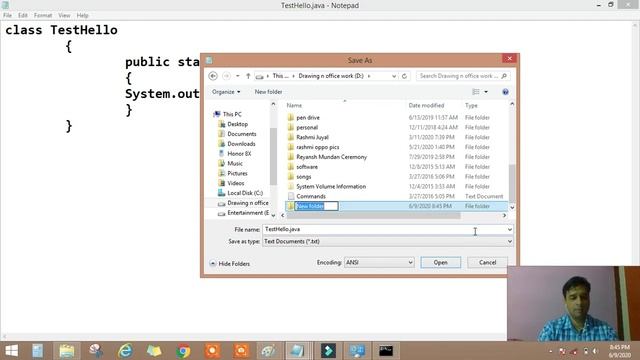This screenshot has width=640, height=360.
Task: Select Entertainment (E:) drive
Action: point(247,213)
